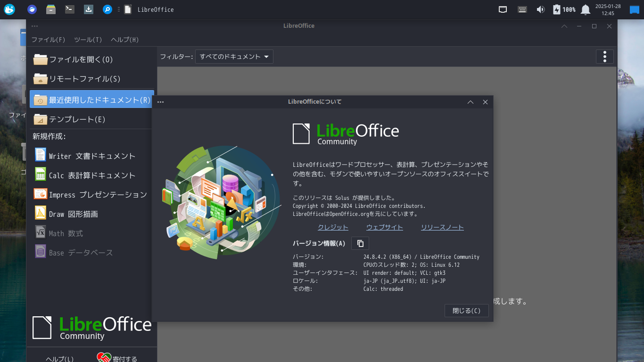
Task: Select ファイルを開く(O) in the sidebar
Action: [91, 59]
